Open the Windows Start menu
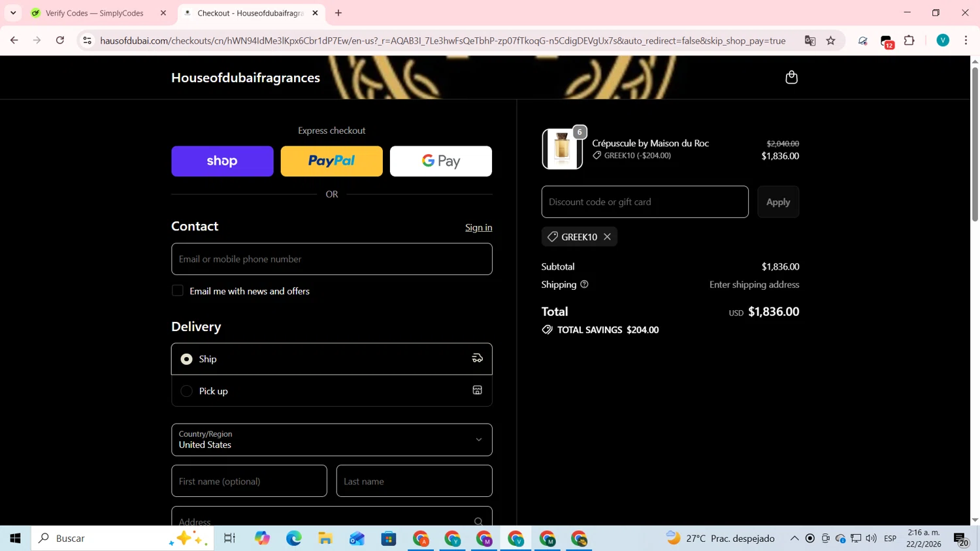The height and width of the screenshot is (551, 980). (15, 539)
